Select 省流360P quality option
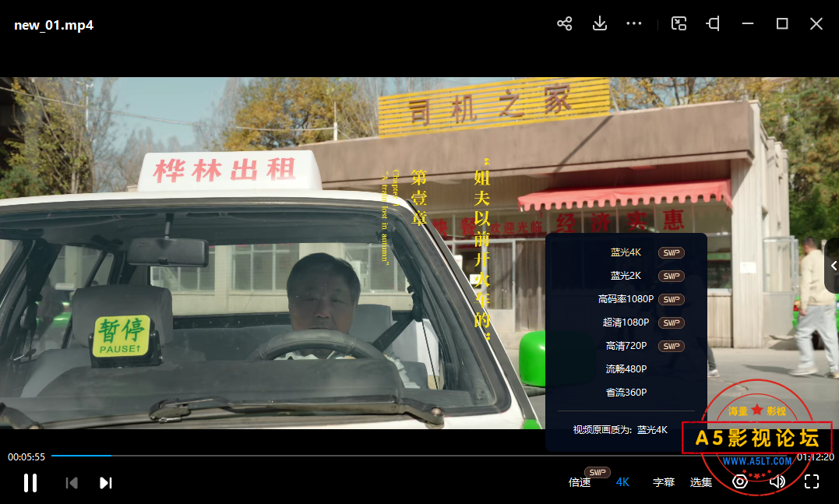The width and height of the screenshot is (839, 504). tap(626, 392)
